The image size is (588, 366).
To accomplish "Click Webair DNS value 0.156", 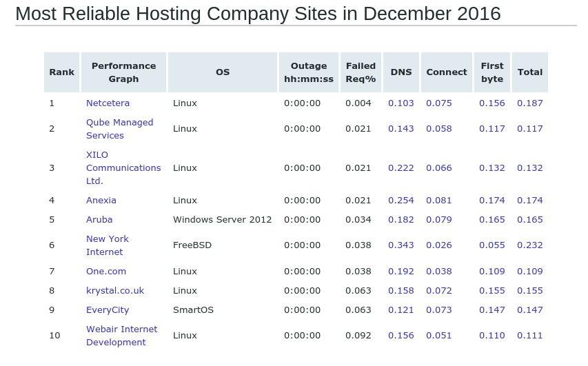I will 401,336.
